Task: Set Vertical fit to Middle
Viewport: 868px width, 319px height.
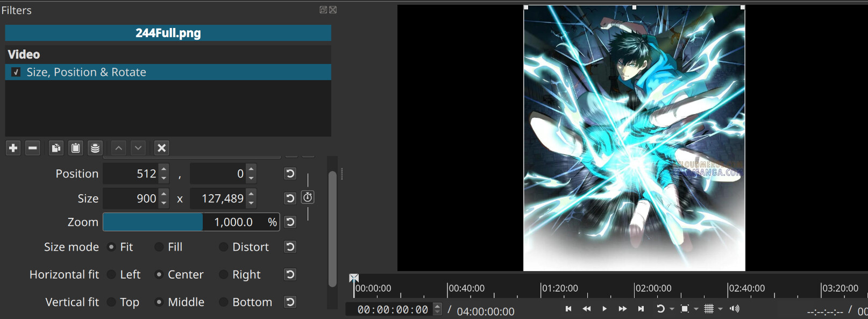Action: 159,302
